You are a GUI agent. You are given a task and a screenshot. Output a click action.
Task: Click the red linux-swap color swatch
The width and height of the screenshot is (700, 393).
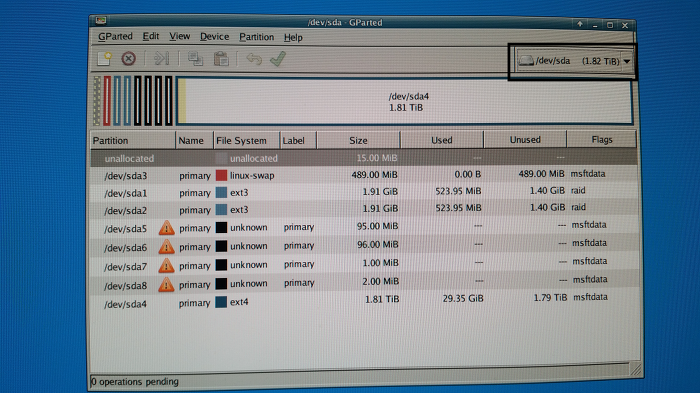coord(221,175)
